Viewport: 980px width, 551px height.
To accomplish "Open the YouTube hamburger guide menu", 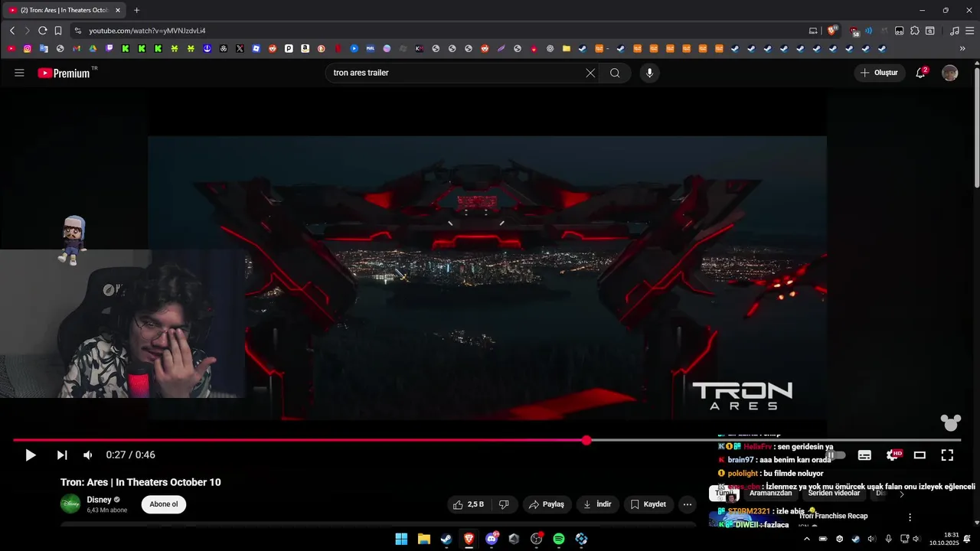I will point(19,73).
